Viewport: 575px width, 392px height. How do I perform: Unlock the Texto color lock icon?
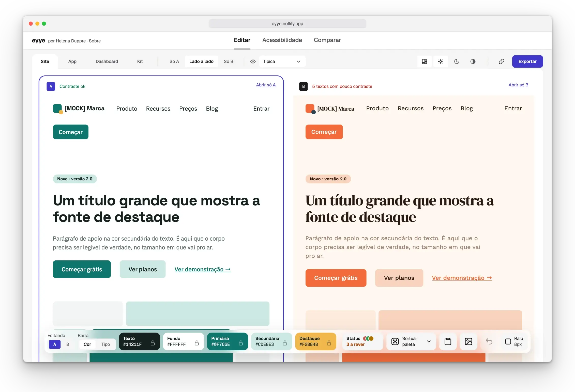(153, 343)
